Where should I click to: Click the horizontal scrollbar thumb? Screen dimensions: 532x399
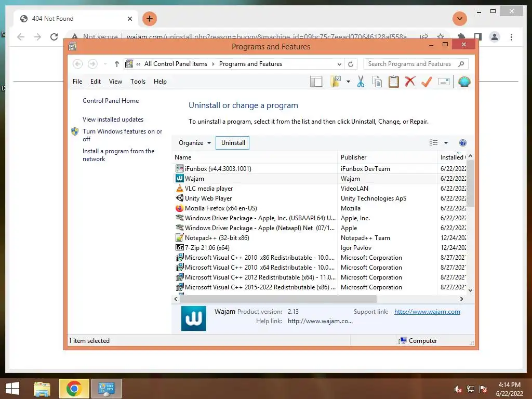[278, 299]
